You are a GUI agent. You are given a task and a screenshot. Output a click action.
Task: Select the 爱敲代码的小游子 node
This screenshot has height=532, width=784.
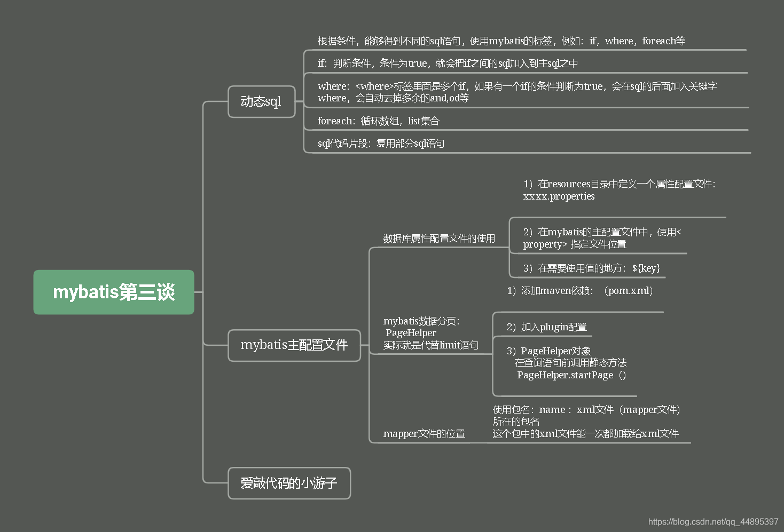click(289, 483)
